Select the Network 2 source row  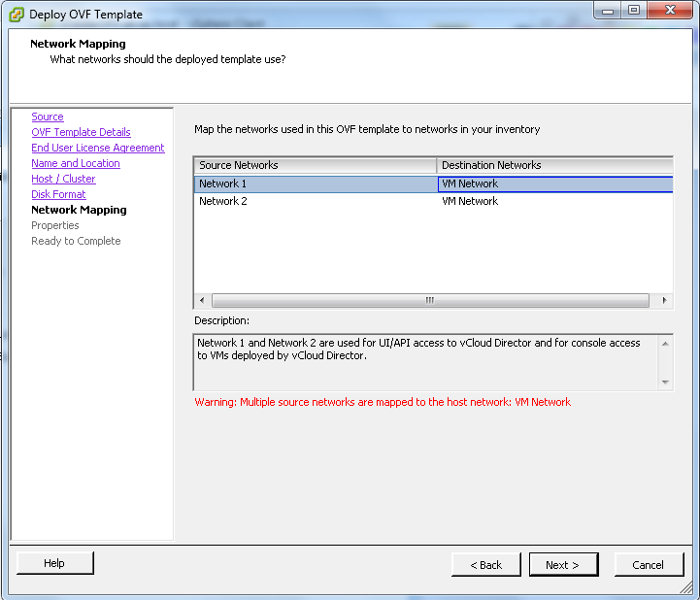[316, 201]
